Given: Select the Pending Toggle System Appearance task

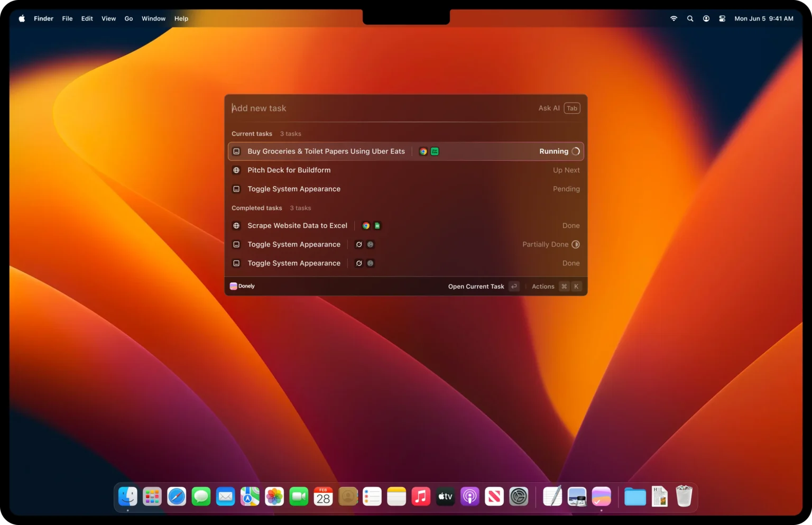Looking at the screenshot, I should [x=405, y=189].
